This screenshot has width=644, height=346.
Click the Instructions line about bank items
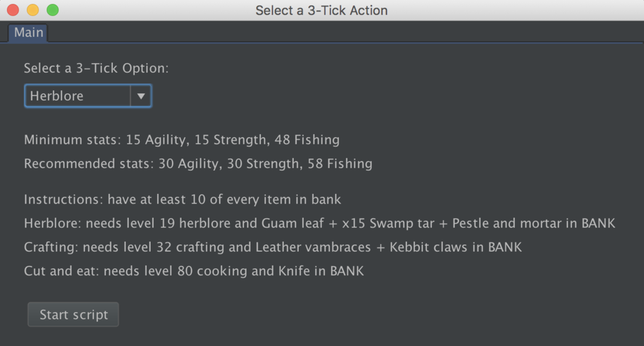pos(182,200)
